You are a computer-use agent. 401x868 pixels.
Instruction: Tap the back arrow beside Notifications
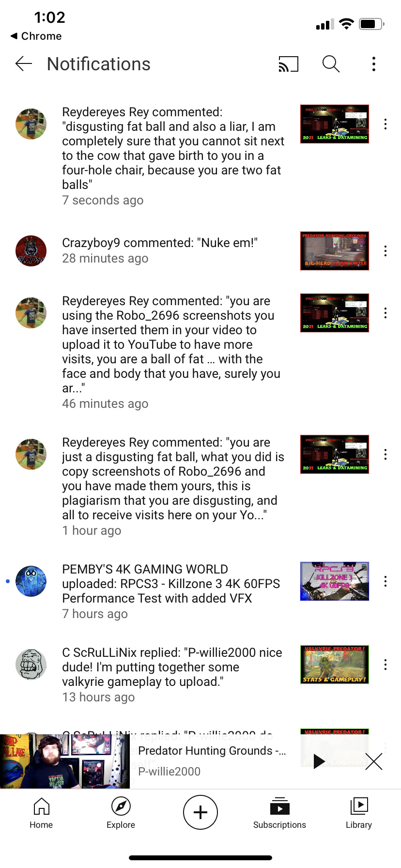24,64
